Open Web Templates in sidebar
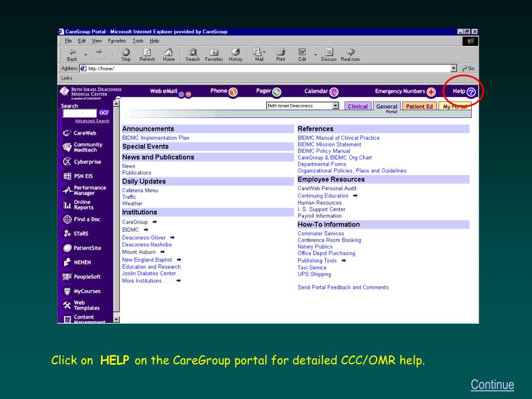 tap(82, 305)
